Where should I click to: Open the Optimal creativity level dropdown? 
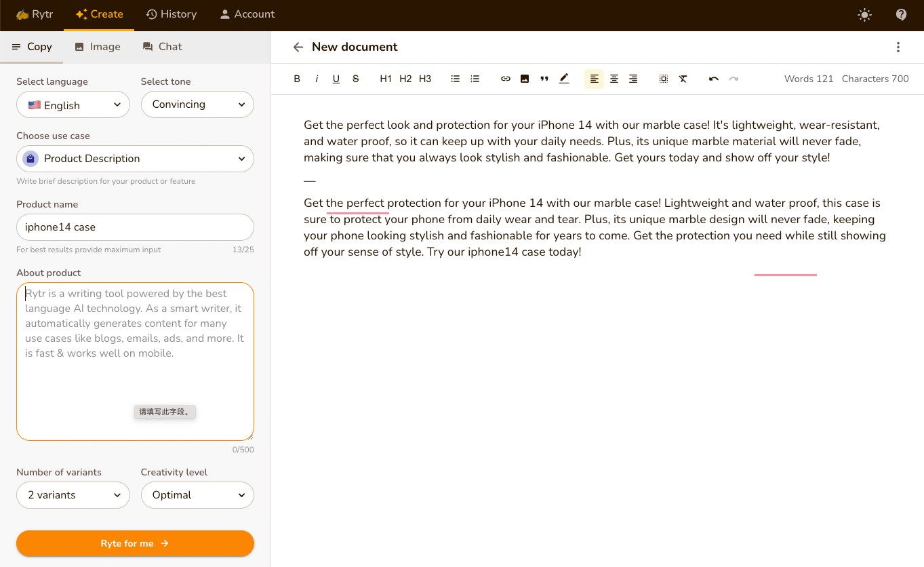pos(197,495)
